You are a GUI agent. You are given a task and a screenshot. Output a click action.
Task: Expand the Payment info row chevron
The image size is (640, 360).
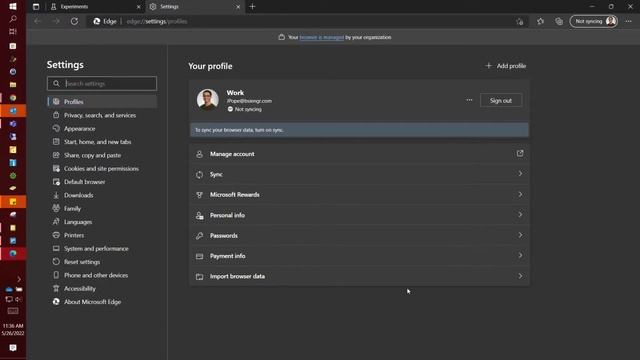520,256
